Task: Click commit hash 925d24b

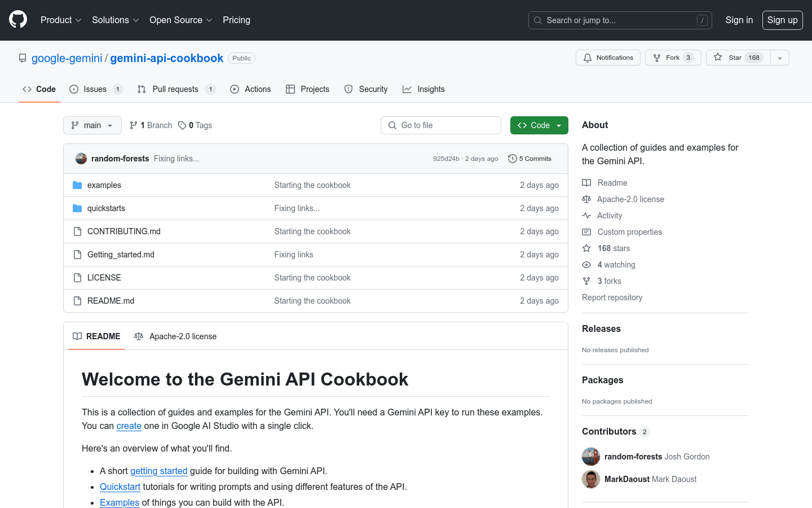Action: 446,159
